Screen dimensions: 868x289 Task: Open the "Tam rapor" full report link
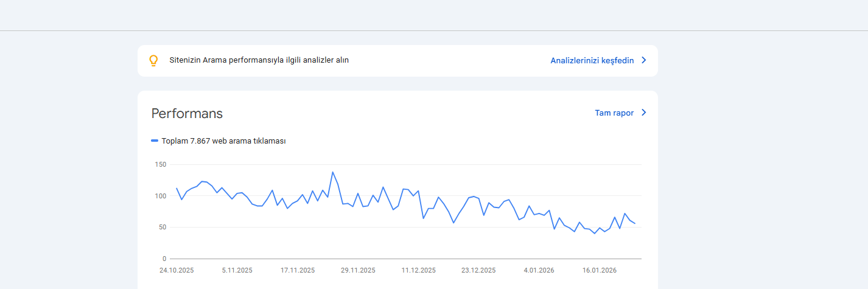[614, 113]
